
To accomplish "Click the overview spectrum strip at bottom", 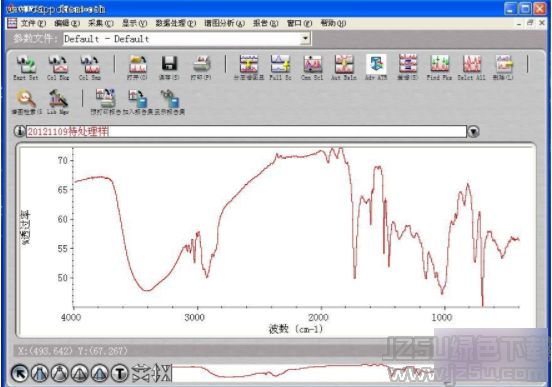I will (303, 373).
